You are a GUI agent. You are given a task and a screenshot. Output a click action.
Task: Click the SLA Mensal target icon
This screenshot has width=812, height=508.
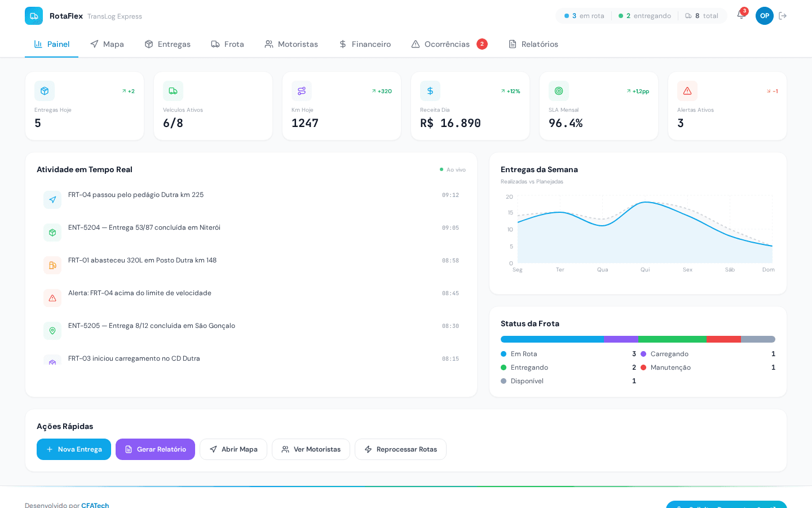pos(559,91)
